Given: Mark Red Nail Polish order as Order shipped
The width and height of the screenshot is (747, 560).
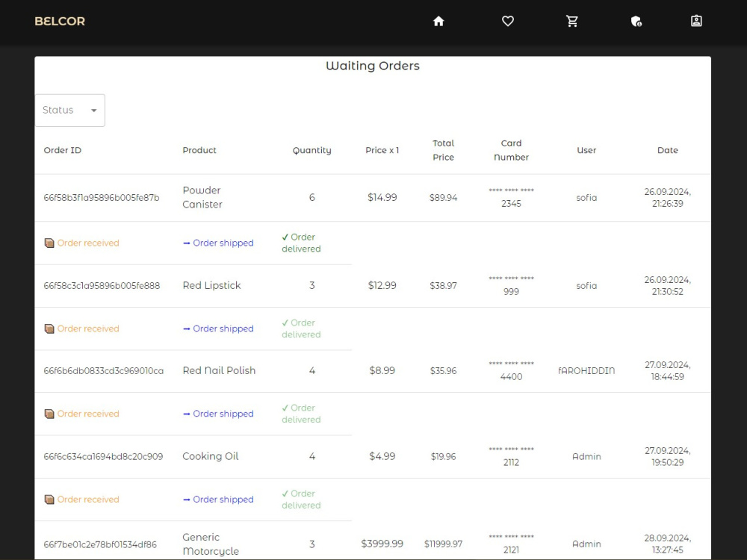Looking at the screenshot, I should pos(218,414).
